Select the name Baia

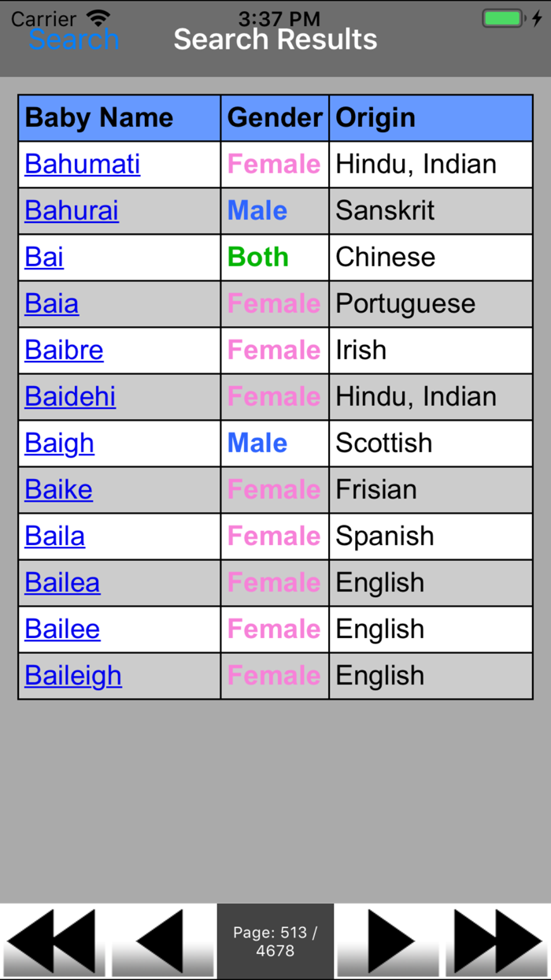tap(51, 303)
